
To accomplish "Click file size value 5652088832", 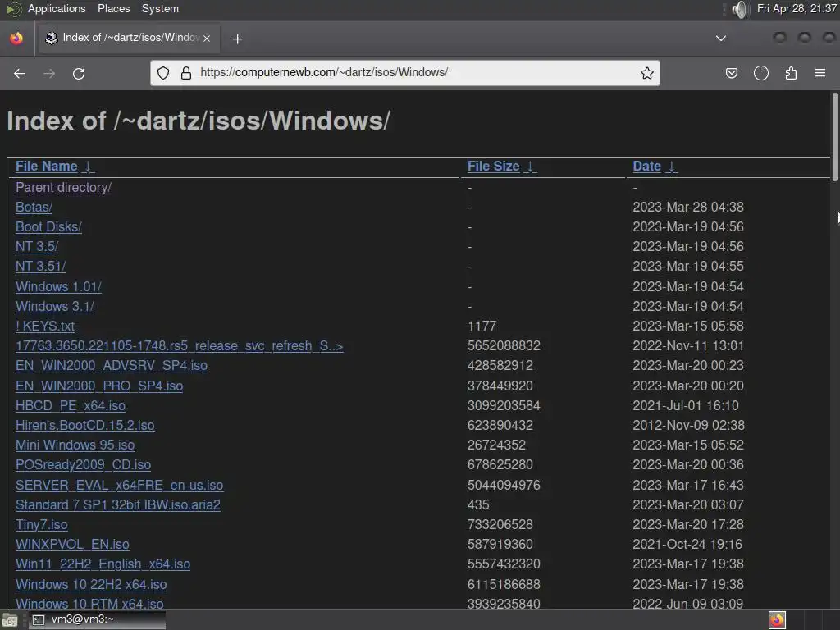I will [504, 346].
